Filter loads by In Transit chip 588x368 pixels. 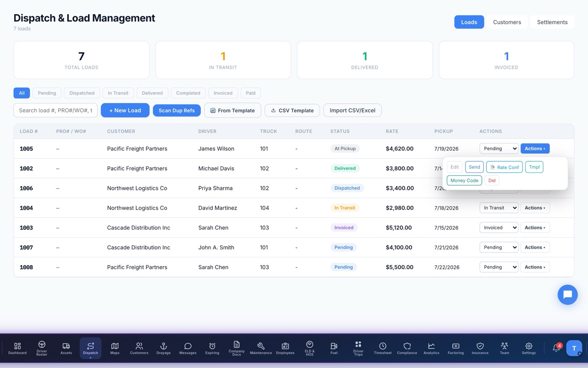(x=118, y=93)
